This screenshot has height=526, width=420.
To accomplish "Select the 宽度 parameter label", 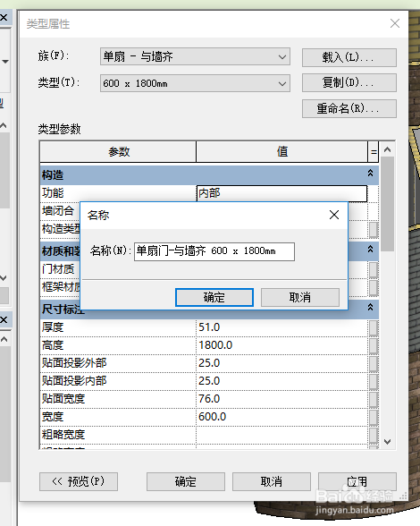I will pos(53,417).
